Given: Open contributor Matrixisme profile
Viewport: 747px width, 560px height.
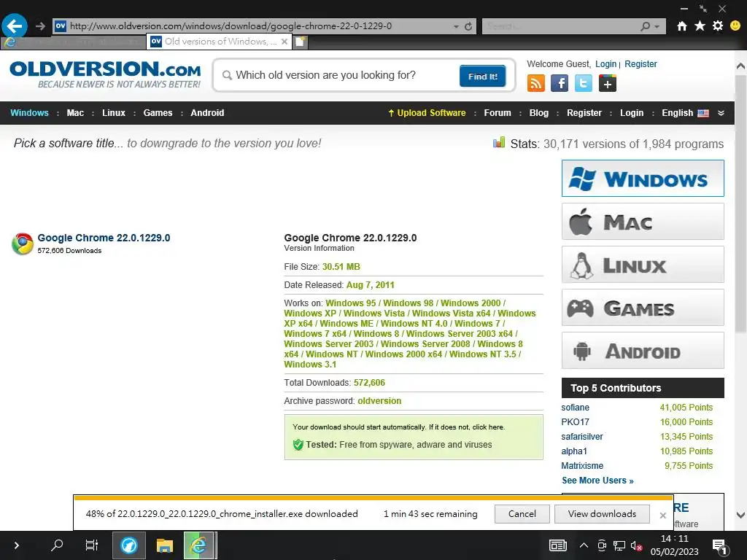Looking at the screenshot, I should click(582, 466).
